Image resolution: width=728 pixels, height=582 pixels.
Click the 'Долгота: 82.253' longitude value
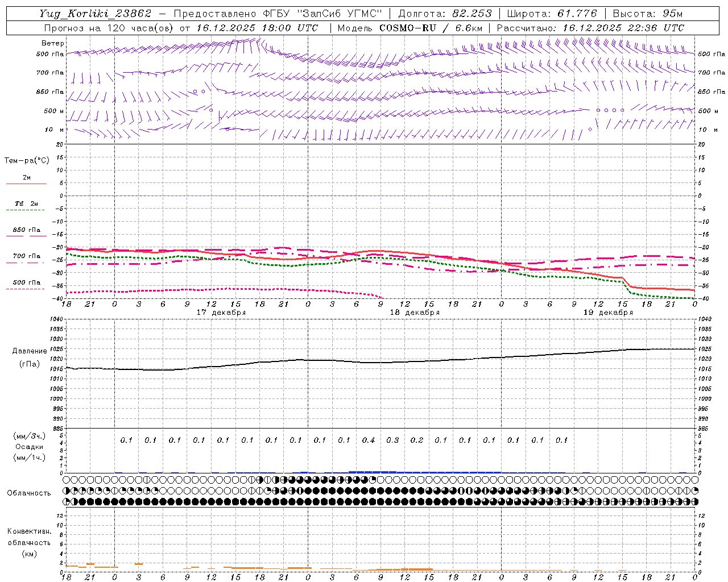pyautogui.click(x=445, y=14)
